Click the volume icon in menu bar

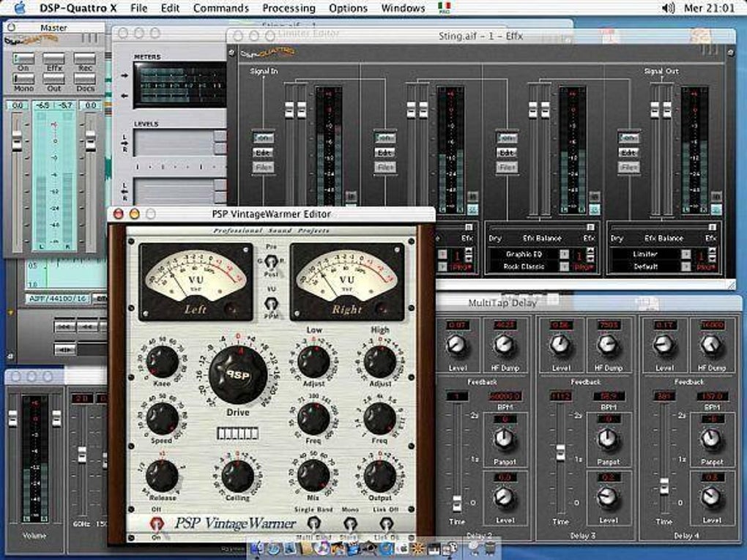(x=669, y=8)
